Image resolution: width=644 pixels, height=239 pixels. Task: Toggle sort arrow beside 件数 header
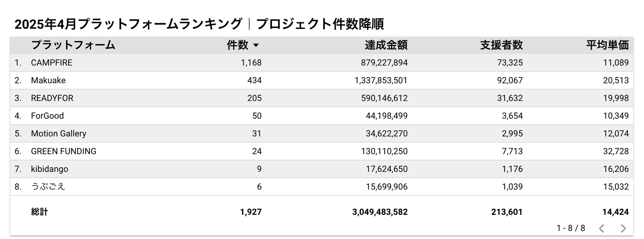pos(256,45)
